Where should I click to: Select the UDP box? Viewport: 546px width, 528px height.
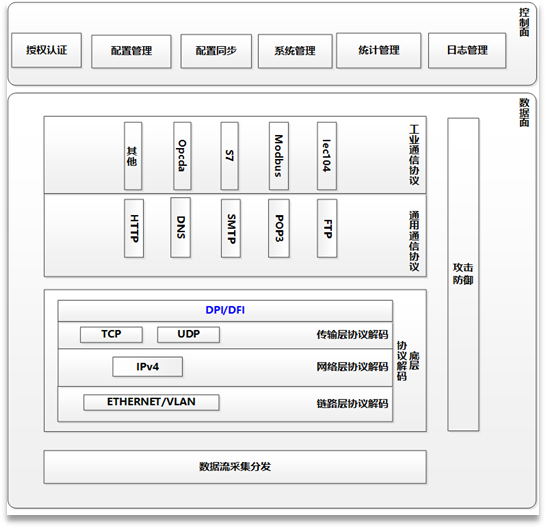(188, 334)
